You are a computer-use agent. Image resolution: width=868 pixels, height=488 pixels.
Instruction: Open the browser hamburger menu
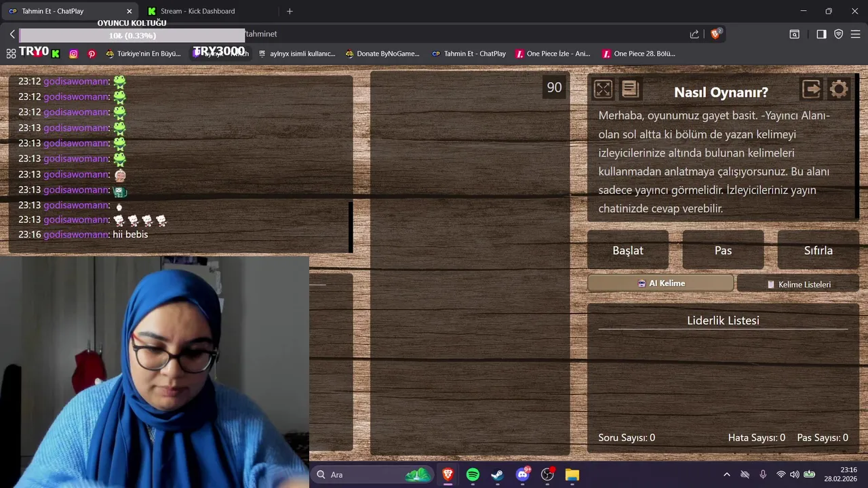point(856,34)
